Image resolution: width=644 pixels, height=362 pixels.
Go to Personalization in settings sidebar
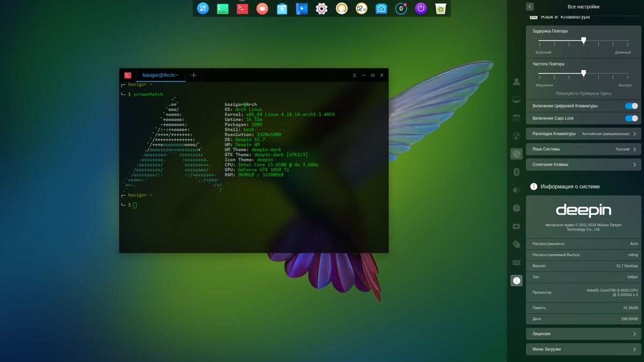[x=516, y=136]
